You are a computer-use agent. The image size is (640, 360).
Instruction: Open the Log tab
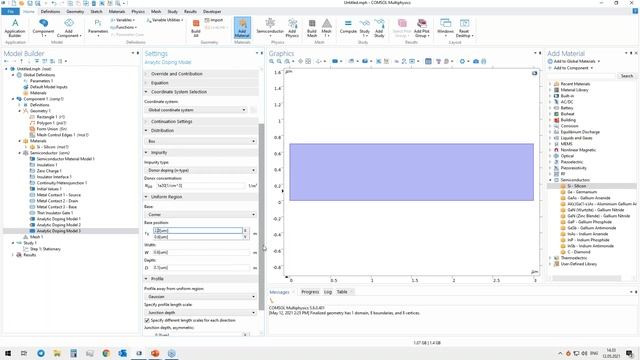[x=328, y=292]
